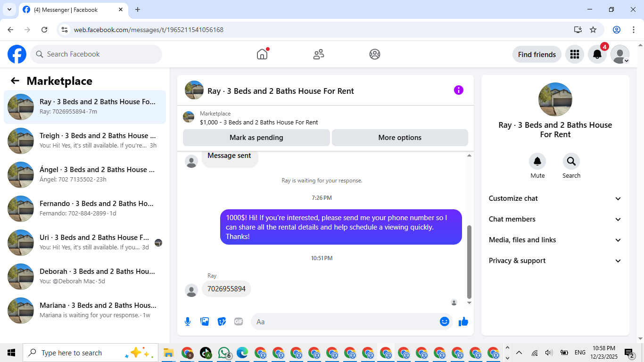Open the Friends icon in top navigation
The width and height of the screenshot is (644, 362).
point(319,54)
